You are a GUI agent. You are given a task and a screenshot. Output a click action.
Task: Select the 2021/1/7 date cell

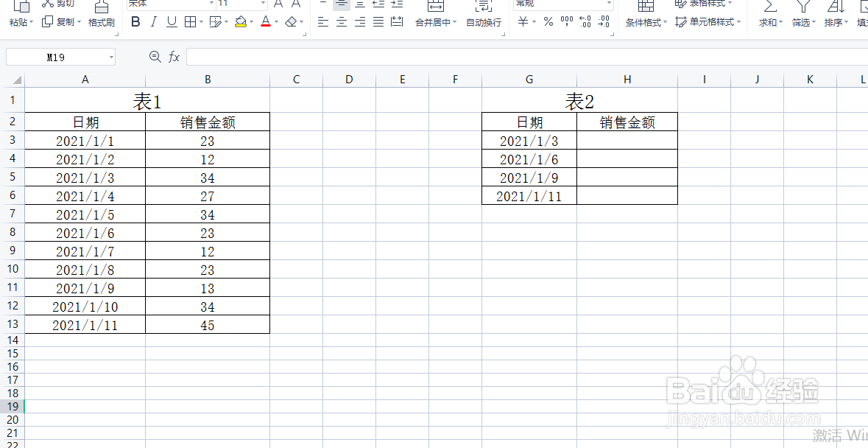tap(85, 251)
